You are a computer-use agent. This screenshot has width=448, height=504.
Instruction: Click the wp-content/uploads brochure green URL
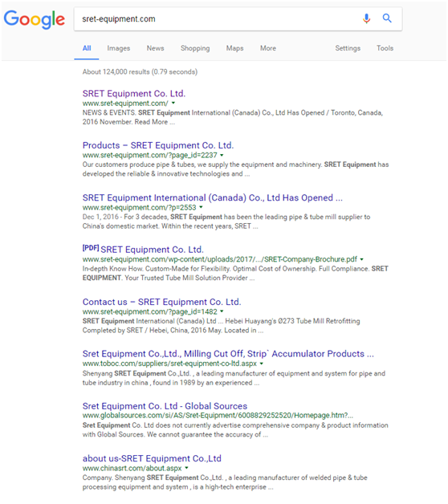220,259
